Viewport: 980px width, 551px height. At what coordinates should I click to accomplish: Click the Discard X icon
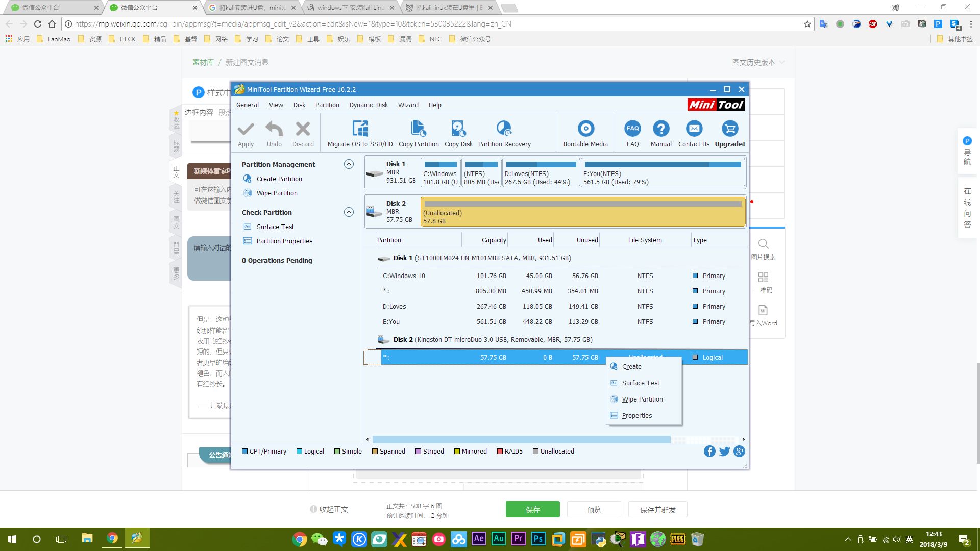pyautogui.click(x=303, y=129)
